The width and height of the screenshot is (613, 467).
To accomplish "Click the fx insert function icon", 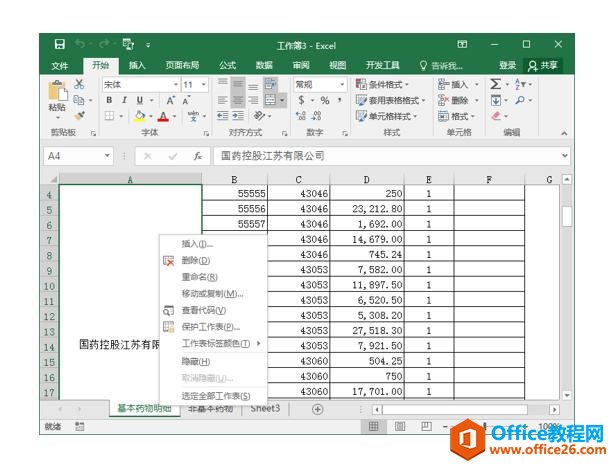I will [x=198, y=156].
